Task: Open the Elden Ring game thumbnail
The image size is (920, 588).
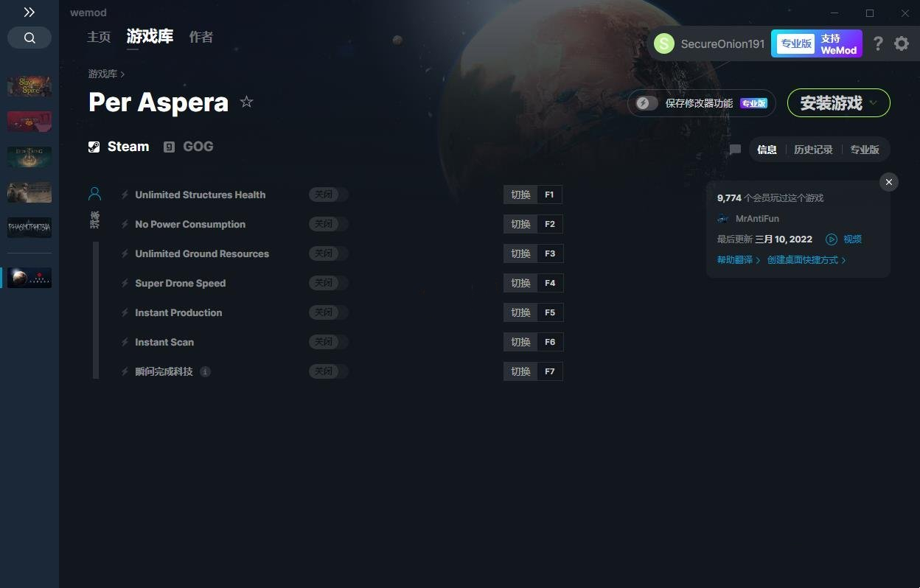Action: 29,157
